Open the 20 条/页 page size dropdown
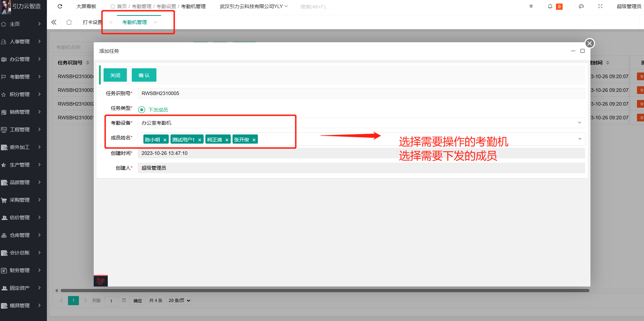This screenshot has width=644, height=321. coord(179,301)
